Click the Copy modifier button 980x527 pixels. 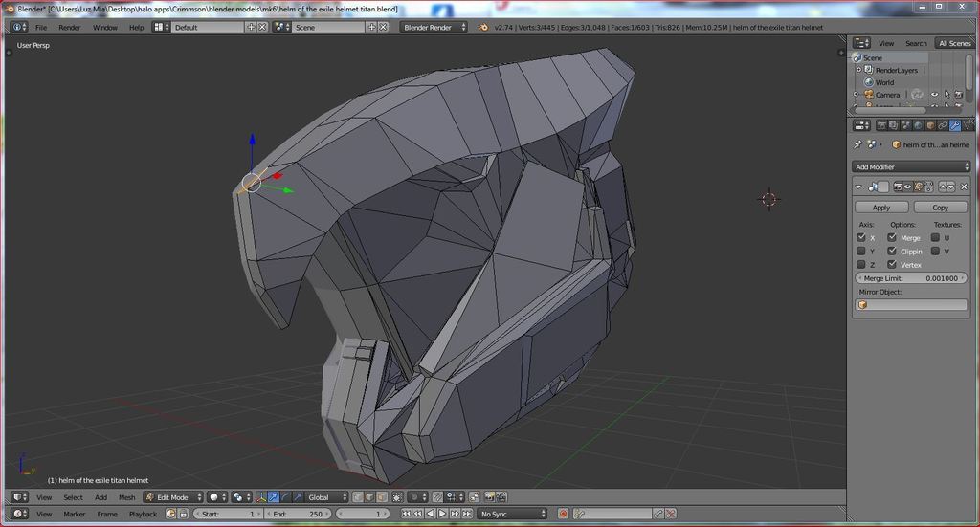click(x=940, y=207)
